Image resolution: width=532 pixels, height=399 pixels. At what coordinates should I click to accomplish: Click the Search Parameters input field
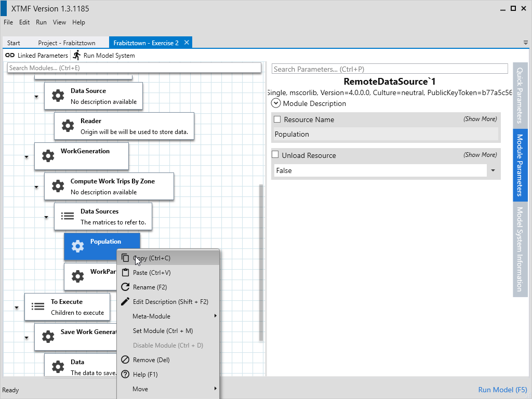(389, 69)
